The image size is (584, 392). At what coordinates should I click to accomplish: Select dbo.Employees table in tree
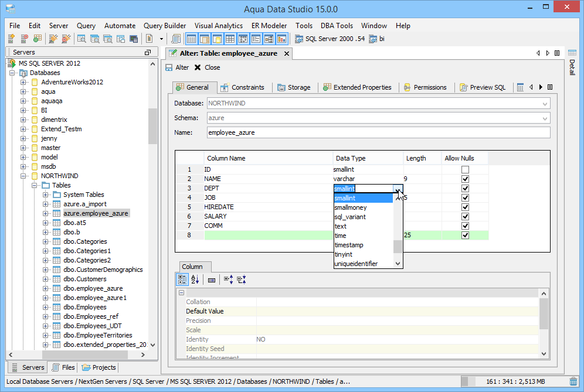pos(85,307)
